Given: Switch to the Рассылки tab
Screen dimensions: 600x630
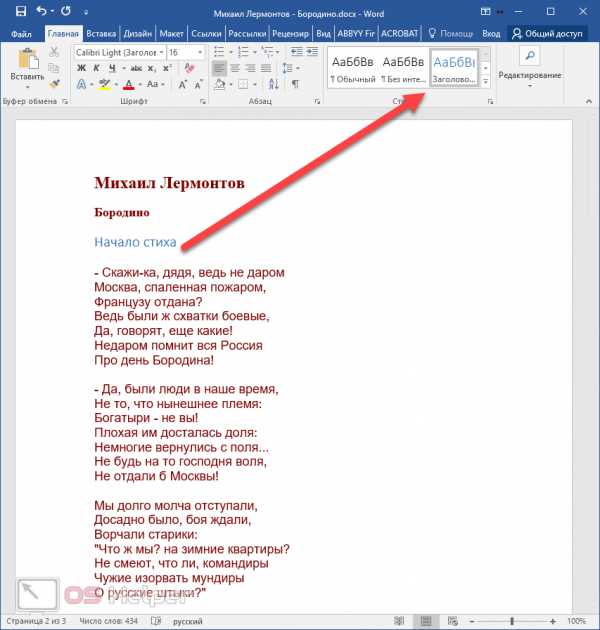Looking at the screenshot, I should tap(247, 34).
